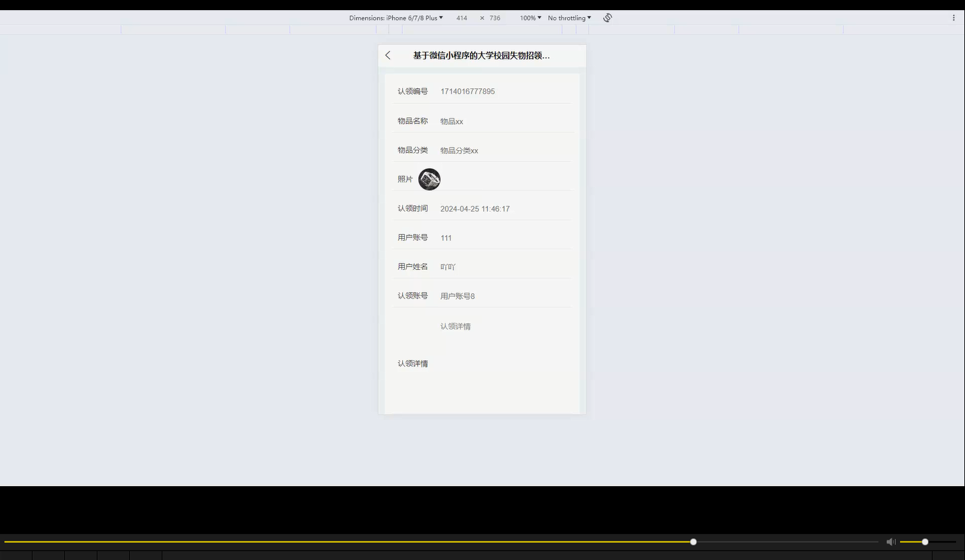This screenshot has width=965, height=560.
Task: Open the 100% zoom level dropdown
Action: click(x=529, y=18)
